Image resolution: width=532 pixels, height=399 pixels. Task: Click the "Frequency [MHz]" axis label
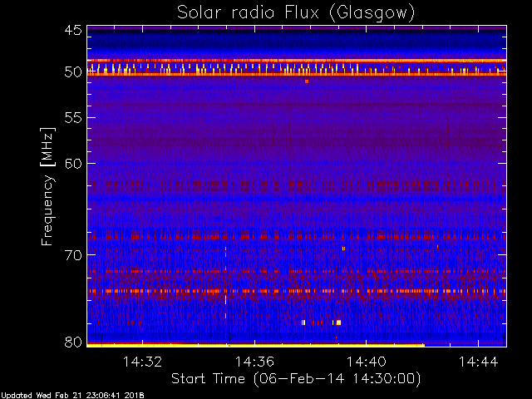(47, 186)
